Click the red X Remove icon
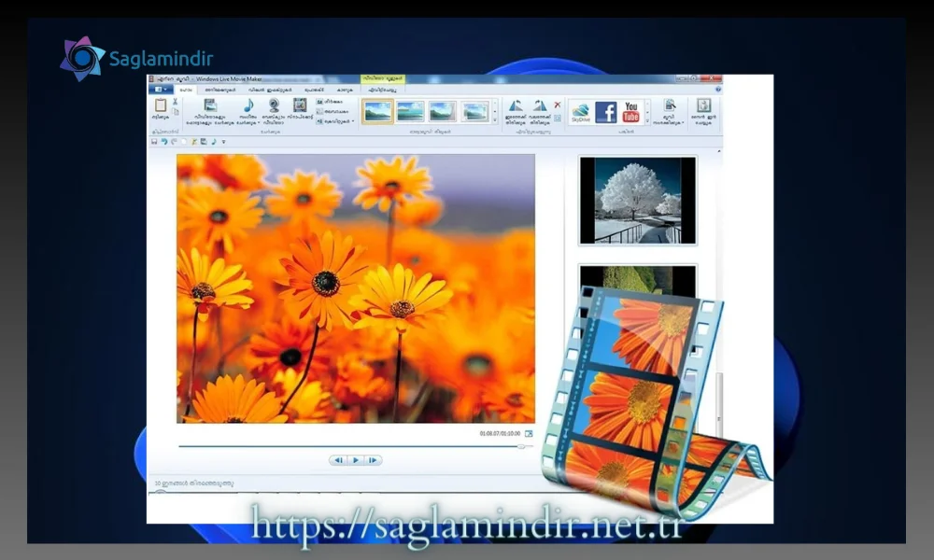The width and height of the screenshot is (934, 560). [558, 105]
